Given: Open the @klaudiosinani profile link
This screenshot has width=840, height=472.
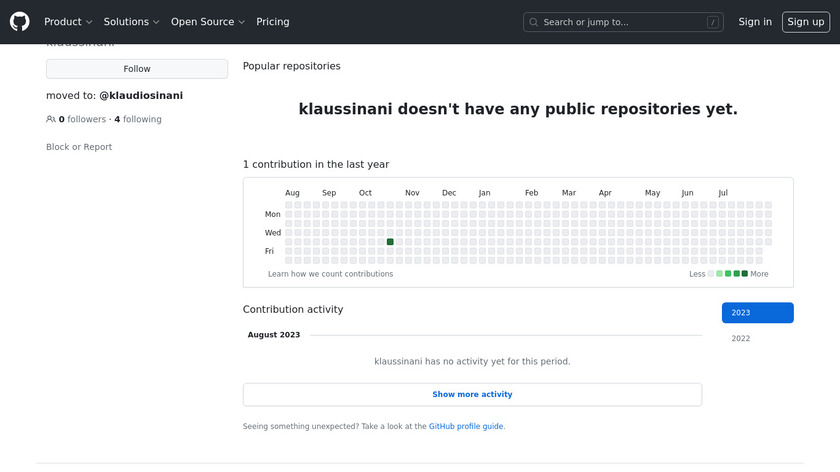Looking at the screenshot, I should (141, 96).
